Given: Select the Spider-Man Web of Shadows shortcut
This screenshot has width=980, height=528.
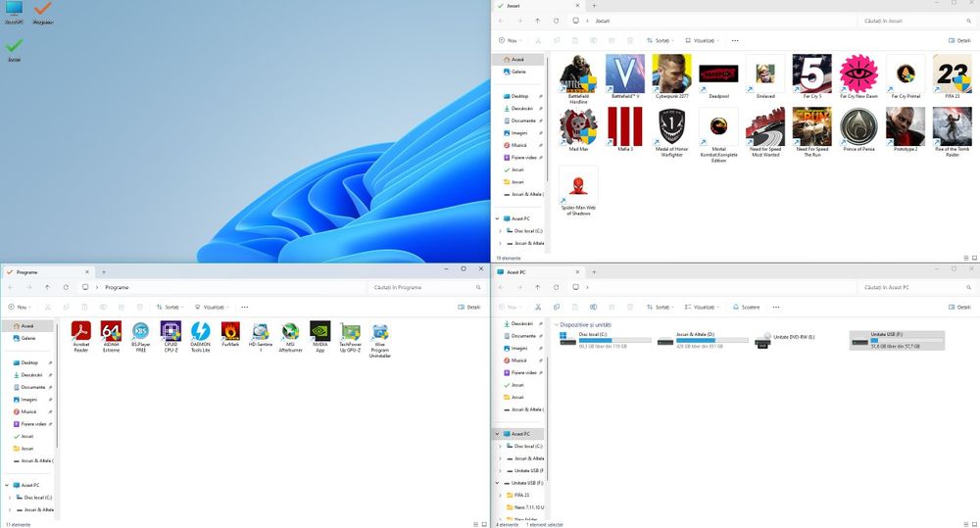Looking at the screenshot, I should point(578,191).
